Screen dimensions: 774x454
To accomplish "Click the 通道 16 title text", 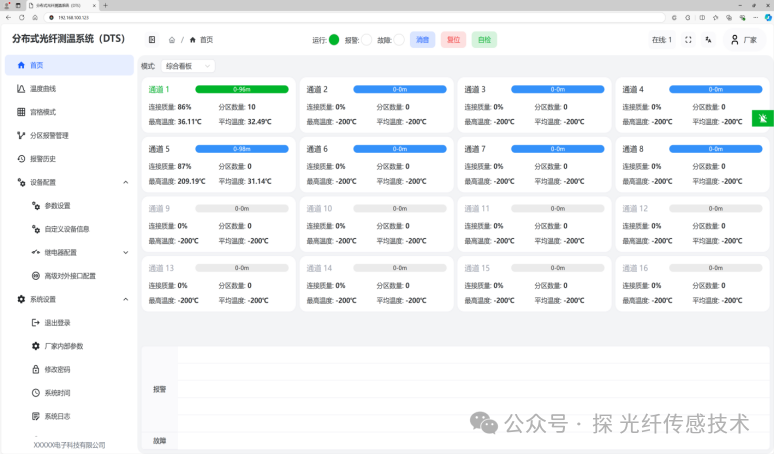I will coord(635,268).
